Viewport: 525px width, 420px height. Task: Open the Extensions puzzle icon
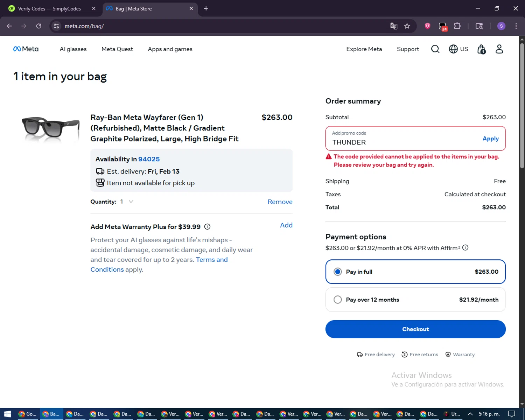coord(457,26)
